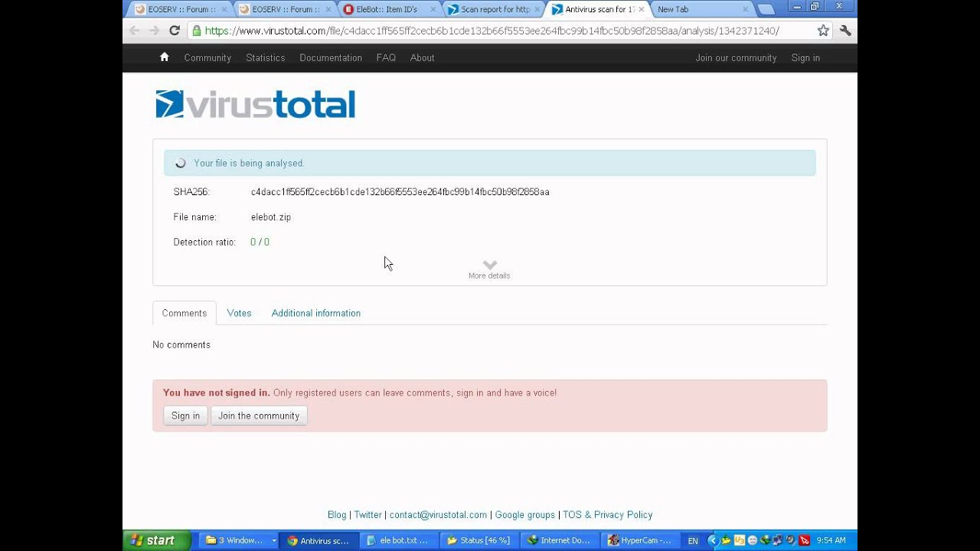Open Community in the navigation bar
The height and width of the screenshot is (551, 980).
[207, 57]
